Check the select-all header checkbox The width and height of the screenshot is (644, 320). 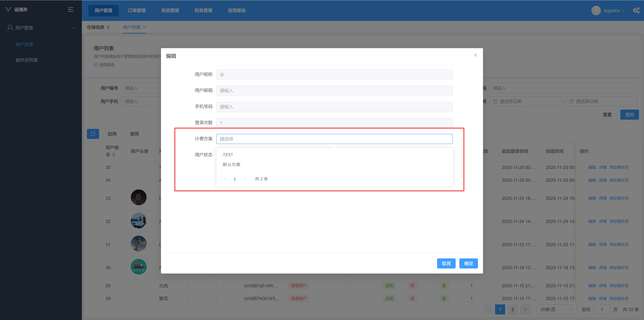pos(93,151)
